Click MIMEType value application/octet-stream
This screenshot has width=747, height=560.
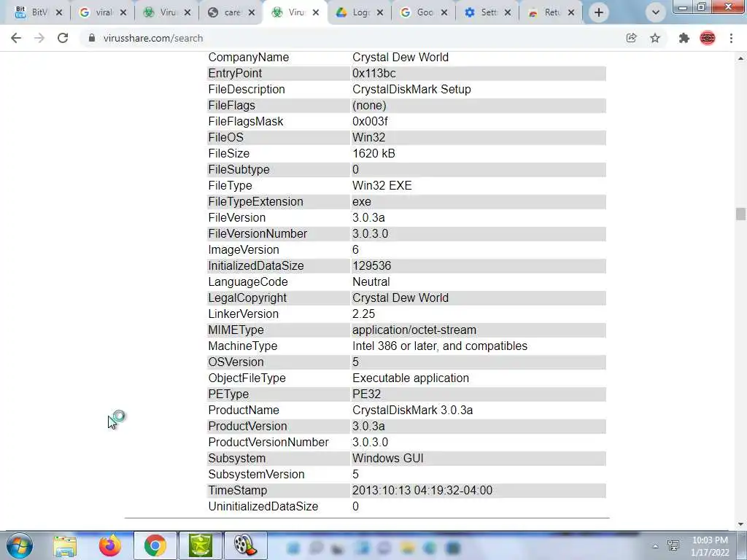pyautogui.click(x=414, y=330)
